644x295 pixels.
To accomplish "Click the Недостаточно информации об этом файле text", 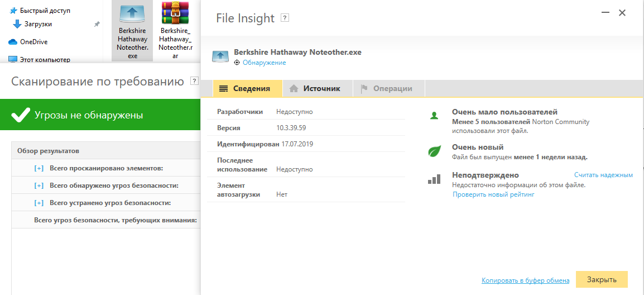I will tap(519, 185).
